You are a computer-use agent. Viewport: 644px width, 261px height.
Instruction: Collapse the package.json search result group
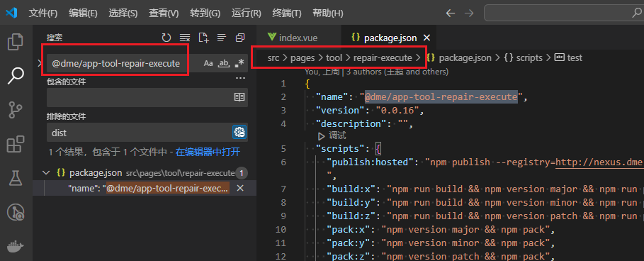click(46, 173)
